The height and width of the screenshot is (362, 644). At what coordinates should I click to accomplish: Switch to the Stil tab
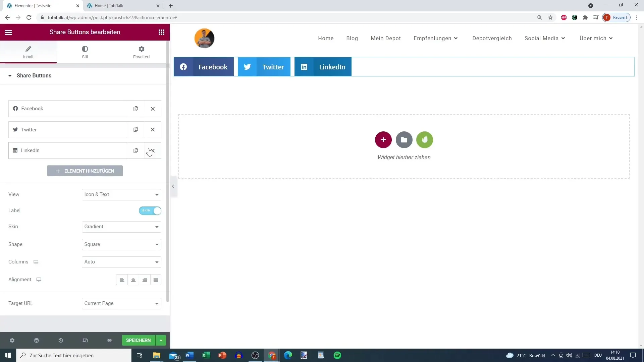click(85, 52)
